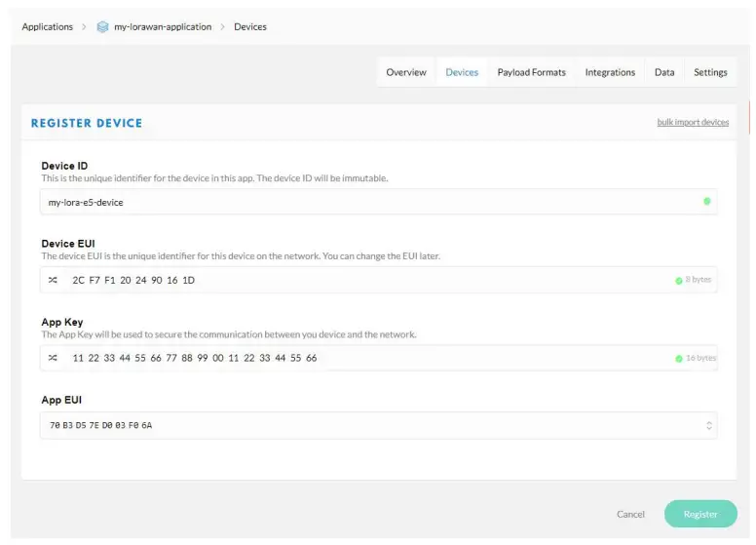Expand the App EUI dropdown selector
Viewport: 756px width, 545px height.
point(708,426)
